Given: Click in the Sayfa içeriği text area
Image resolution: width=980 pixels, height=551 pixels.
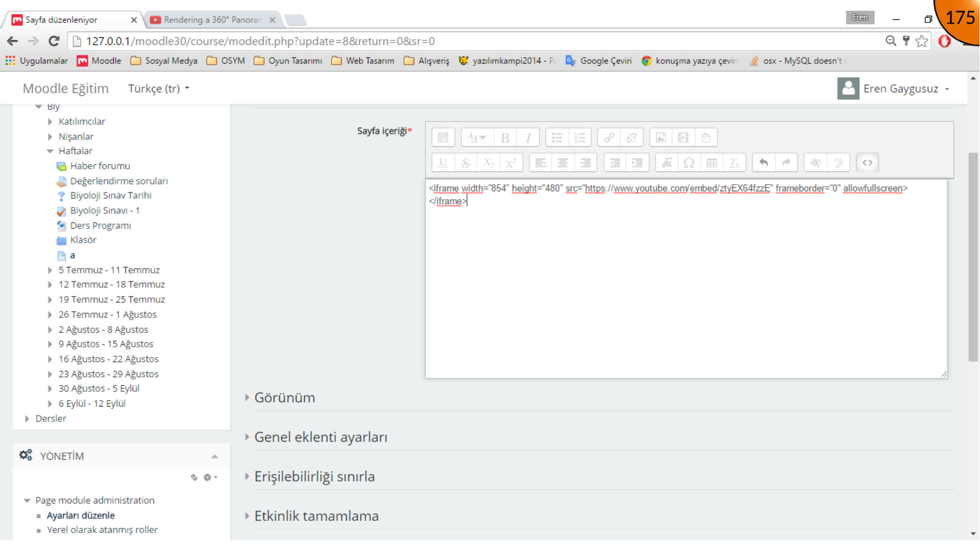Looking at the screenshot, I should pos(686,279).
